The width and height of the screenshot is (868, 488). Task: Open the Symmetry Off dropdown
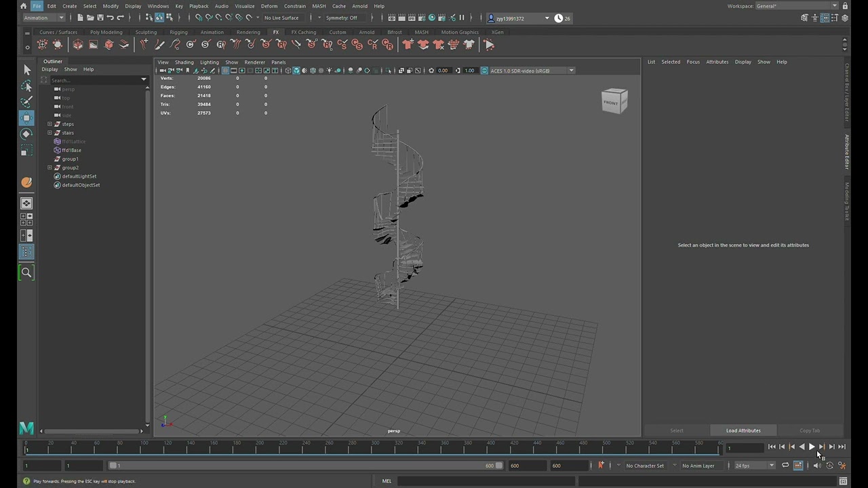pyautogui.click(x=344, y=18)
